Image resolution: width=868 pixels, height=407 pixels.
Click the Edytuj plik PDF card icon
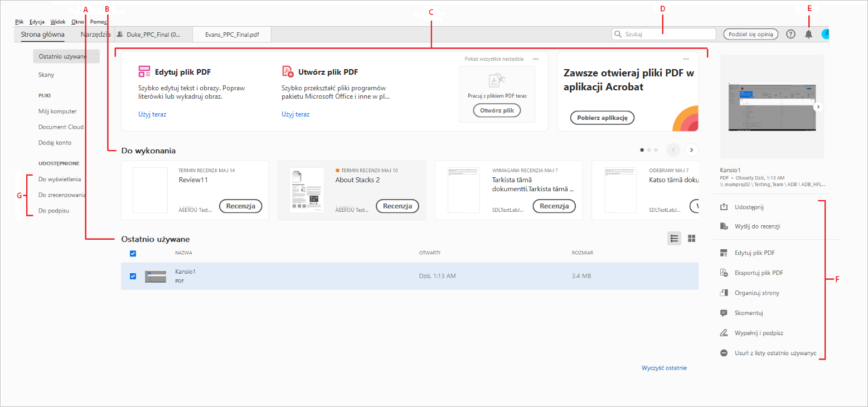coord(144,71)
